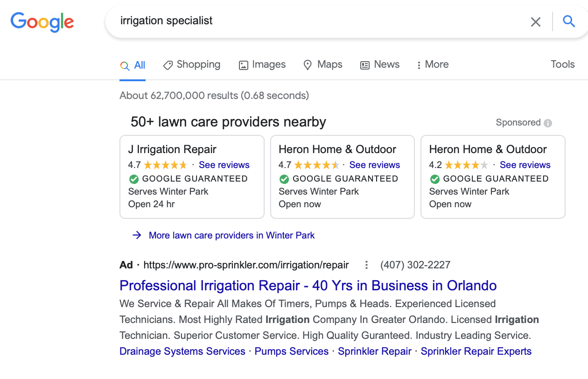Screen dimensions: 588x379
Task: Click the Open 24 hr text
Action: [x=152, y=204]
